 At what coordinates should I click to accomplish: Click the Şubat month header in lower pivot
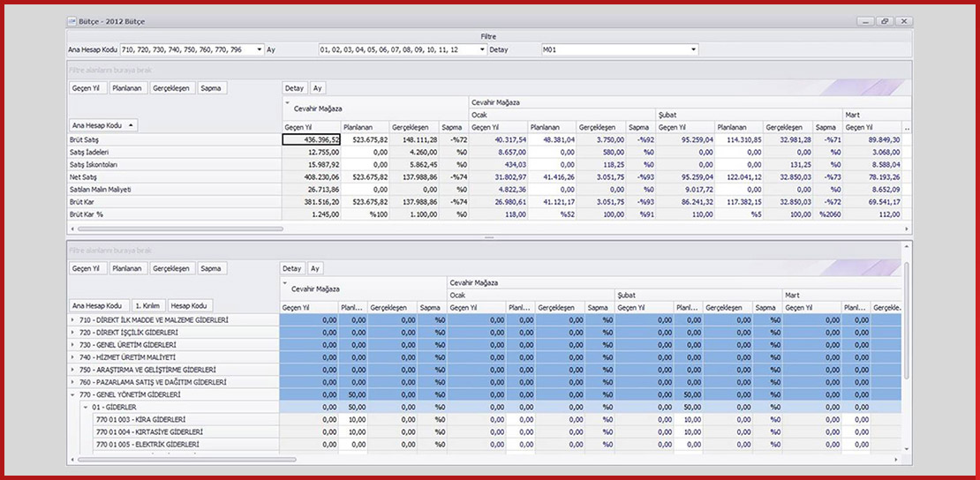[698, 295]
